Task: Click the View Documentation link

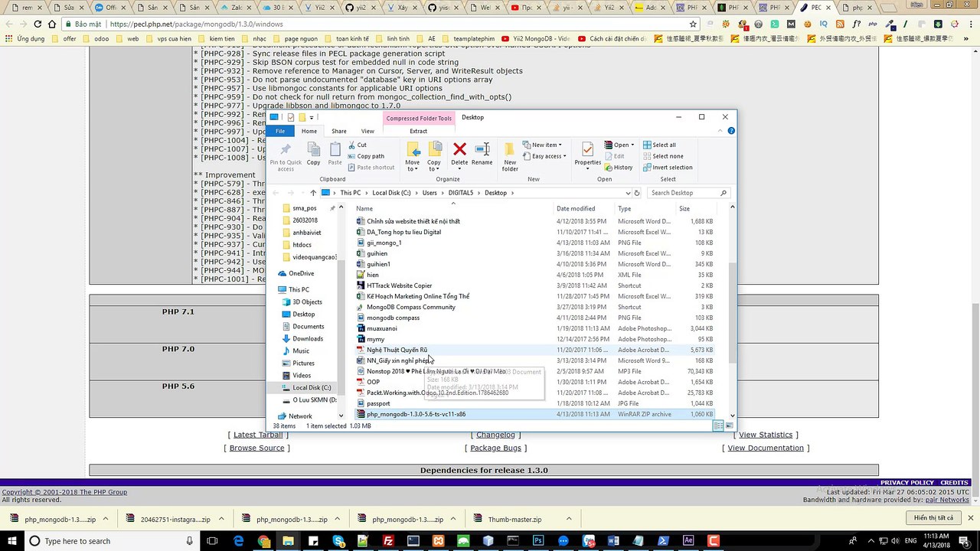Action: (x=766, y=448)
